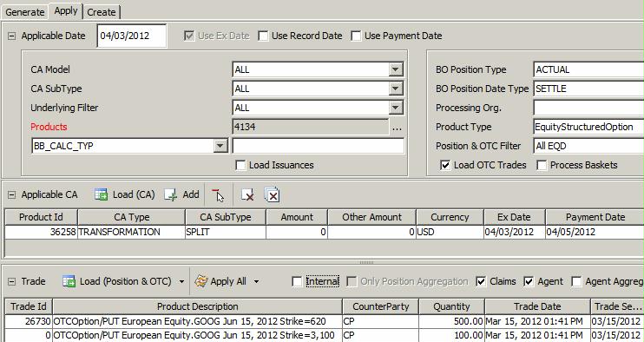Collapse the Applicable CA section
Image resolution: width=644 pixels, height=342 pixels.
coord(12,195)
